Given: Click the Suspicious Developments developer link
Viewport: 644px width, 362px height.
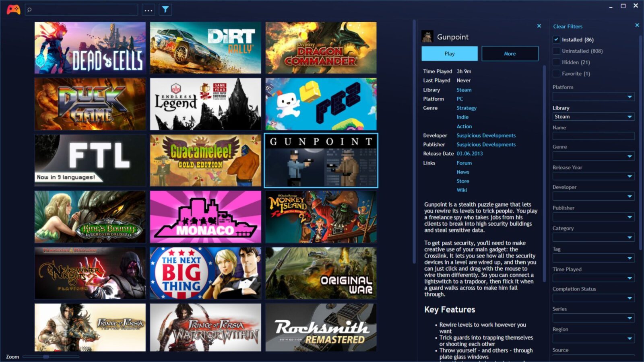Looking at the screenshot, I should (486, 135).
